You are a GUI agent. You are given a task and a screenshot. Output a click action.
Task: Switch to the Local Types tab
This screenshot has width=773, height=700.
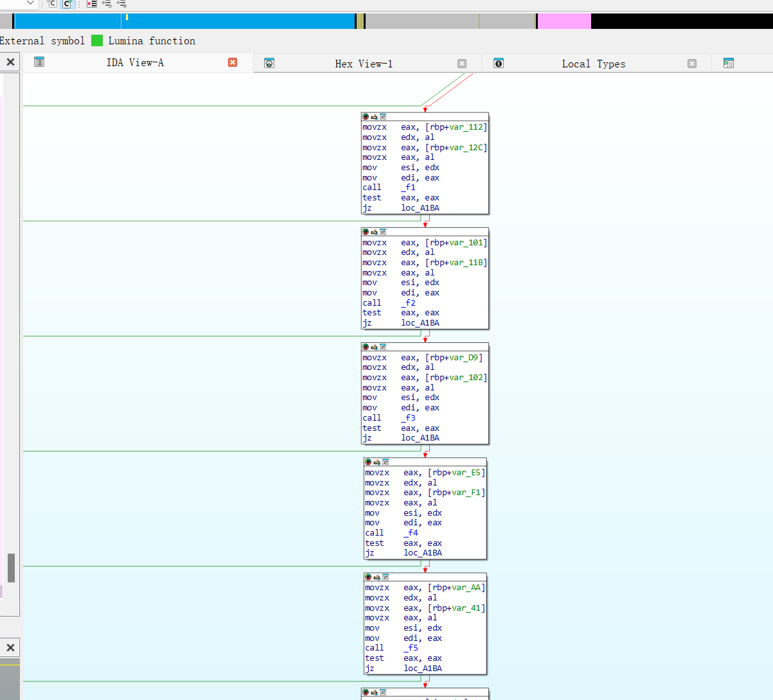593,64
